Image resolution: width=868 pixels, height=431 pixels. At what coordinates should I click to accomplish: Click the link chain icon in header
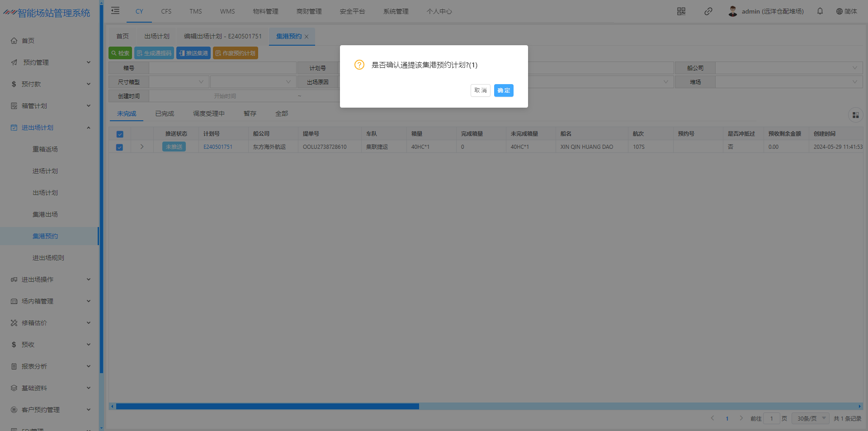[708, 11]
